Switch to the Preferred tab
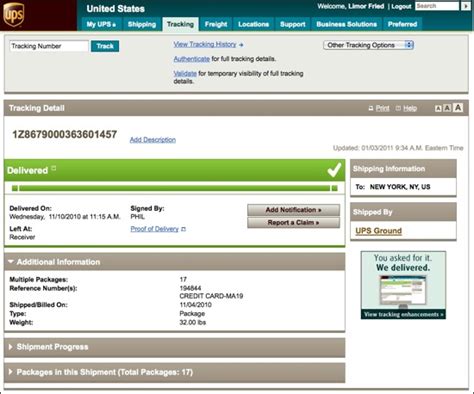This screenshot has width=474, height=394. pyautogui.click(x=402, y=24)
